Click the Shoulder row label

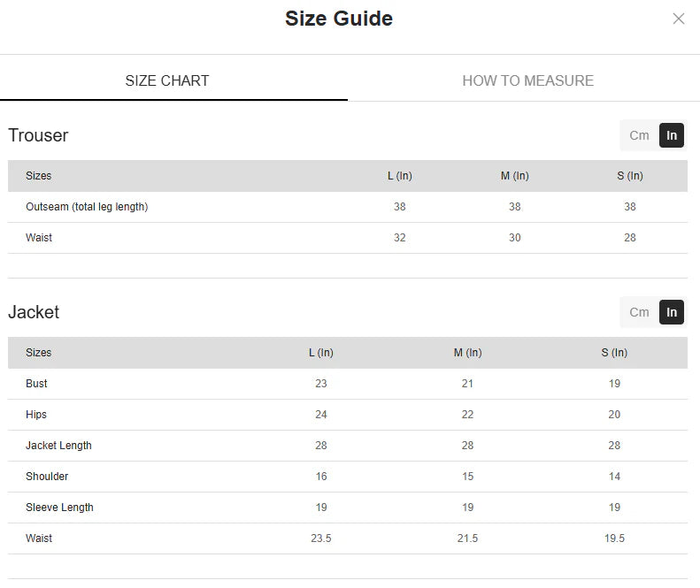pyautogui.click(x=47, y=477)
